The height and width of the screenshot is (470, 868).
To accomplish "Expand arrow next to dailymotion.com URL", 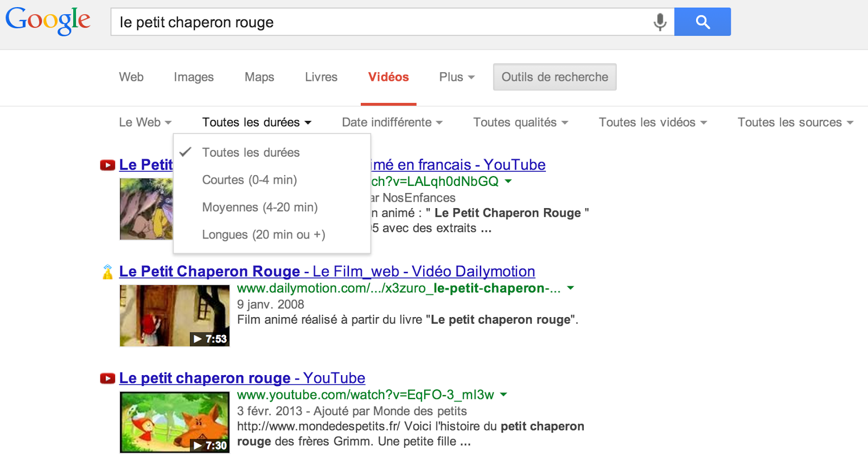I will tap(571, 288).
